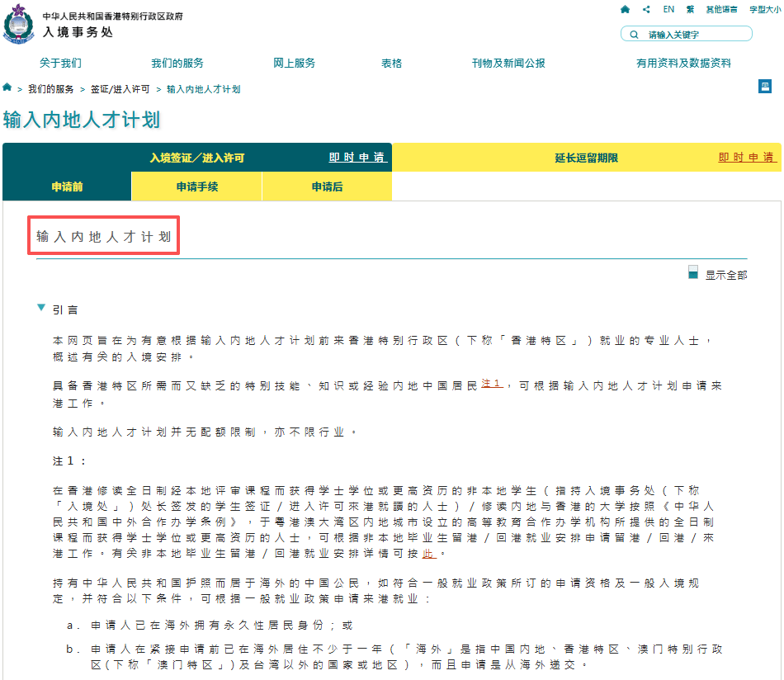Click the 注1 footnote link

coord(492,384)
